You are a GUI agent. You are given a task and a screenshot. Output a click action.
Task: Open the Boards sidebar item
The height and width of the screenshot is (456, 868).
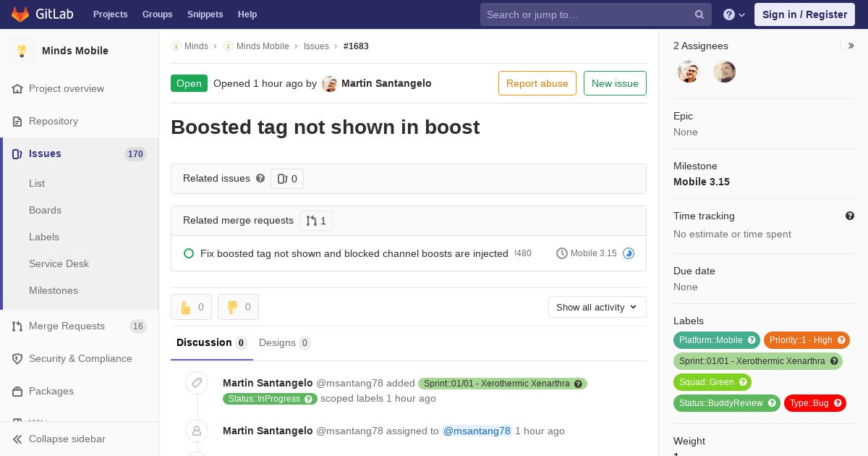(45, 210)
